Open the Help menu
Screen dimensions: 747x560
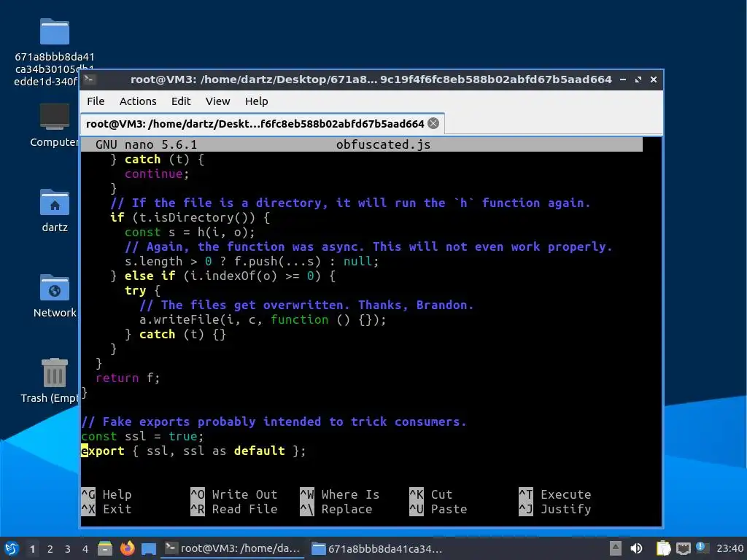256,101
